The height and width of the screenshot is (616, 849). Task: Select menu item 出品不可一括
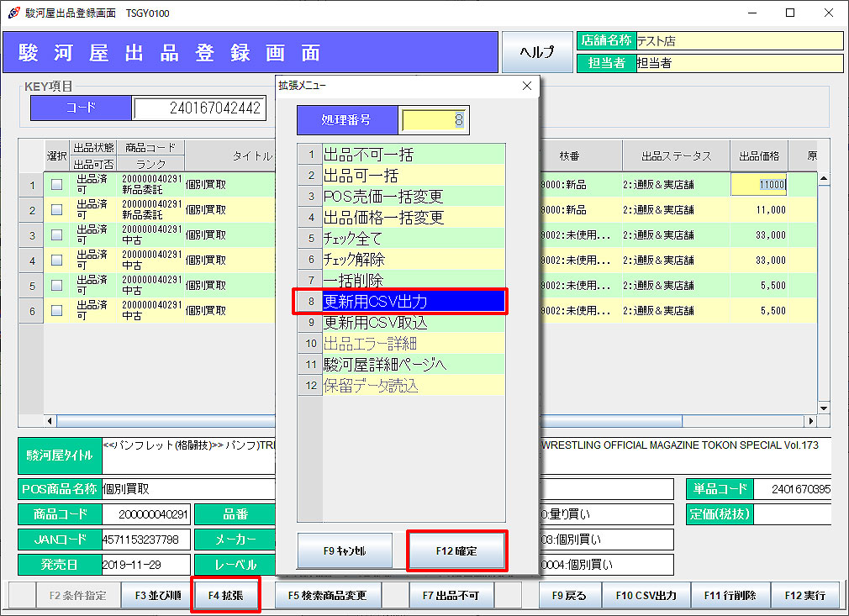point(413,155)
